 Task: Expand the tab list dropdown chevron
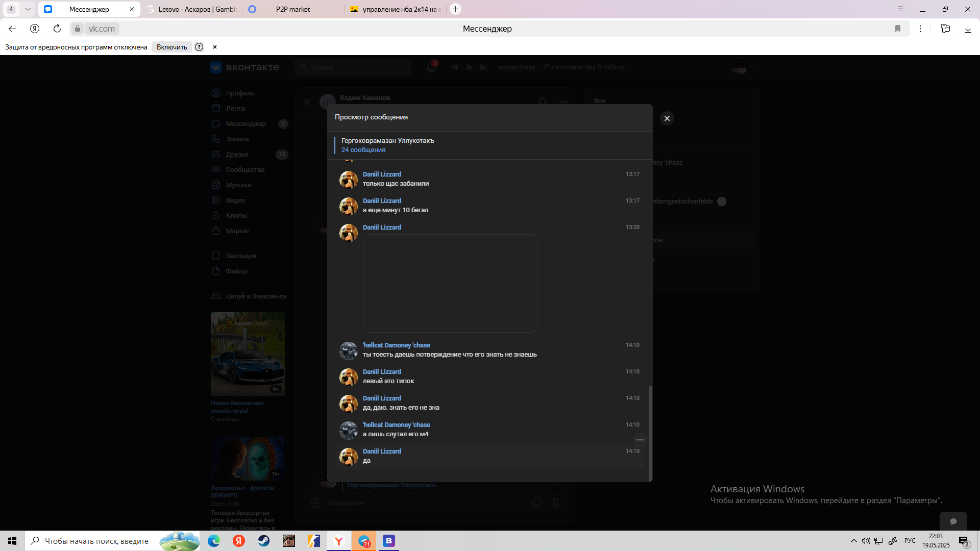pyautogui.click(x=28, y=9)
